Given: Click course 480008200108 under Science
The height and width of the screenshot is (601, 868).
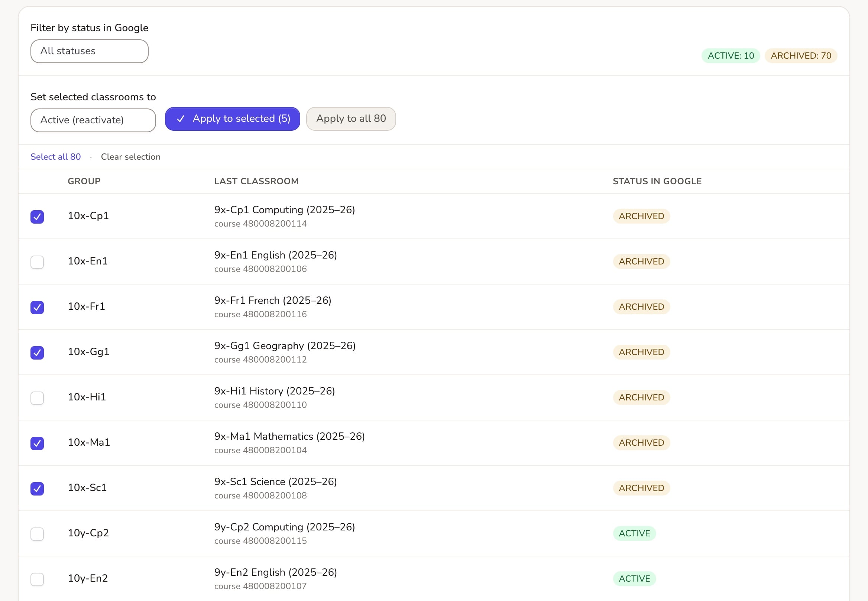Looking at the screenshot, I should click(x=260, y=496).
